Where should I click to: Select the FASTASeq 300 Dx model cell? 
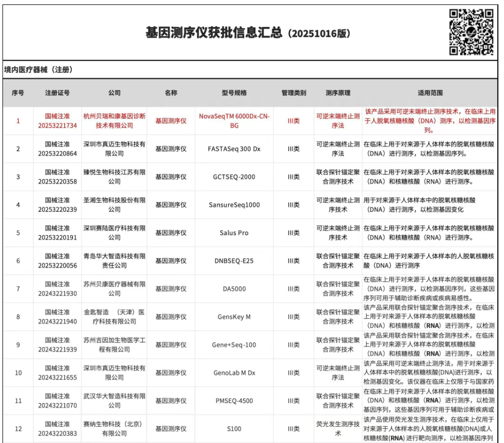click(x=234, y=148)
